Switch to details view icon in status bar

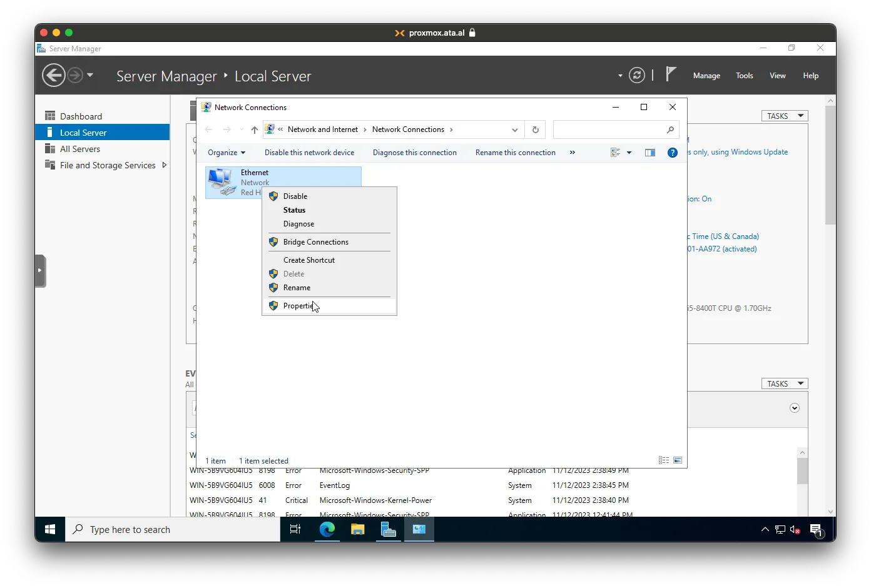click(664, 460)
